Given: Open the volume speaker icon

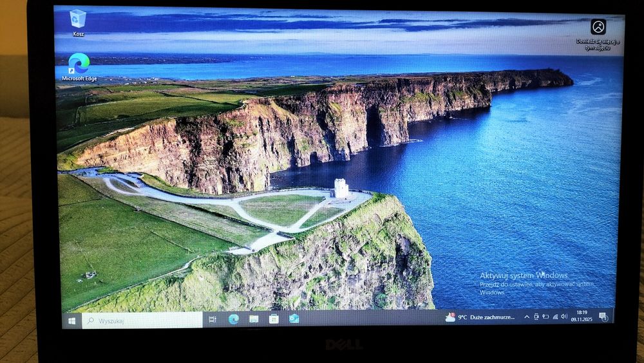Looking at the screenshot, I should point(564,317).
